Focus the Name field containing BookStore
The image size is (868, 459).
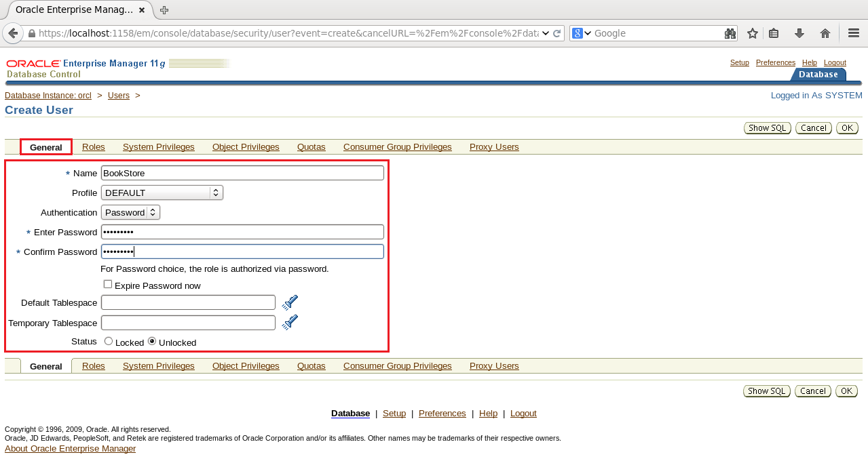242,173
